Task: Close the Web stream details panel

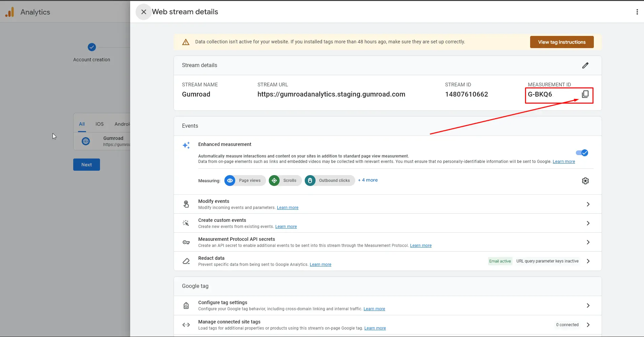Action: point(144,12)
